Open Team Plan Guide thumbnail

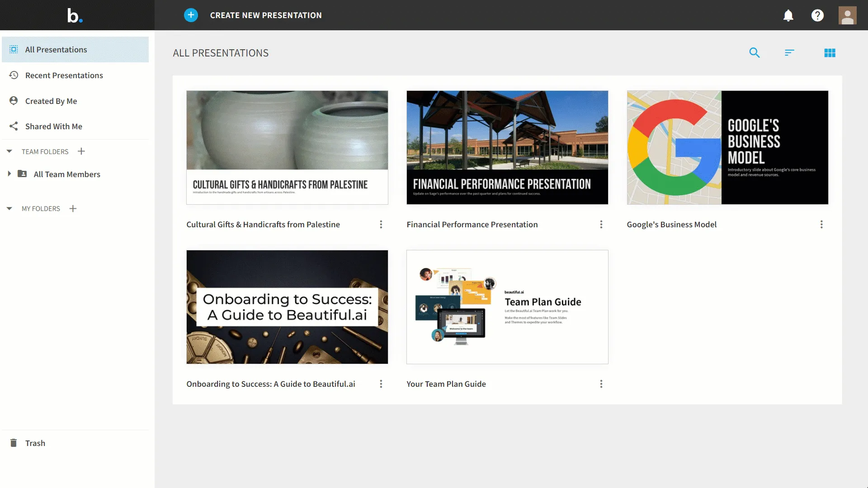[x=507, y=307]
